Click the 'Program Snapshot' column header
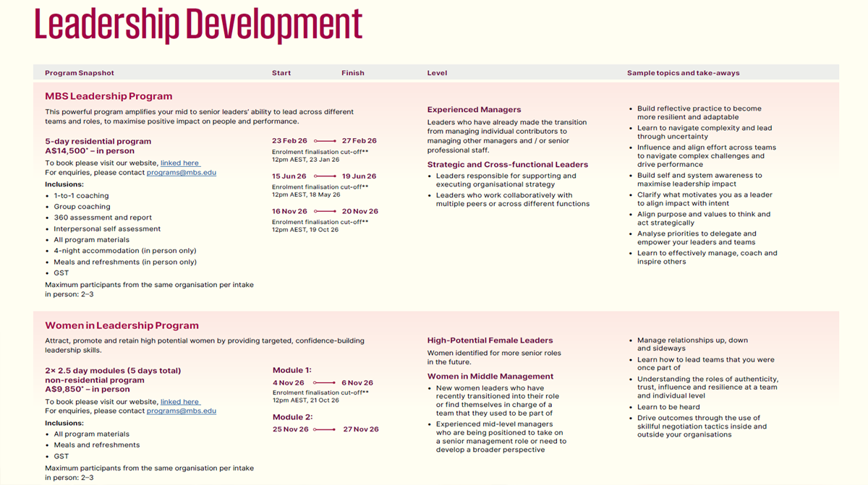Image resolution: width=868 pixels, height=485 pixels. 80,73
